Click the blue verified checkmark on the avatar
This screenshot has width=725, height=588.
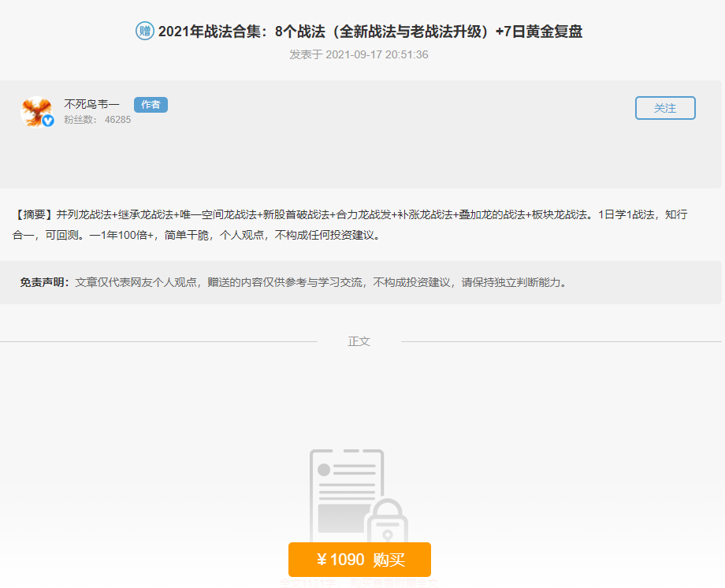click(47, 119)
